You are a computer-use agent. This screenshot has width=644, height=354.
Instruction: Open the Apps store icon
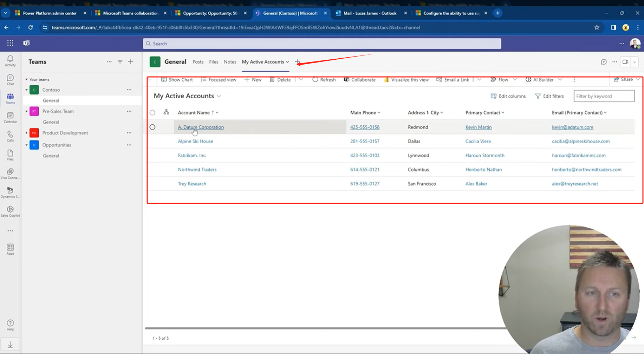(x=10, y=249)
